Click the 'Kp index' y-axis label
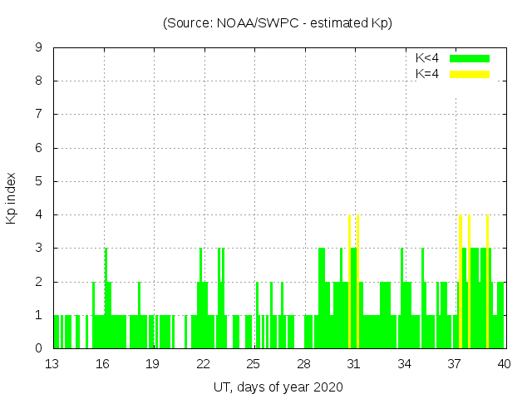532x399 pixels. click(12, 199)
